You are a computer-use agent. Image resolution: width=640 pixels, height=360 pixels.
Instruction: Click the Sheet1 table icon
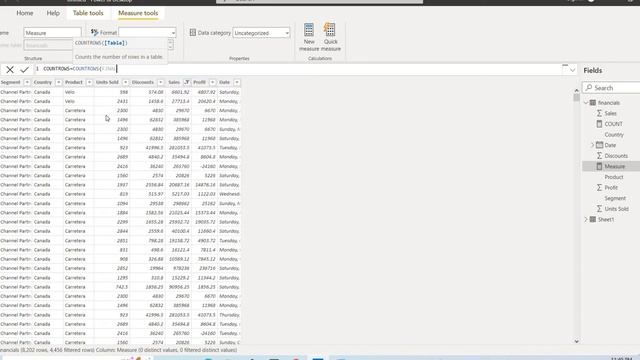pyautogui.click(x=593, y=220)
